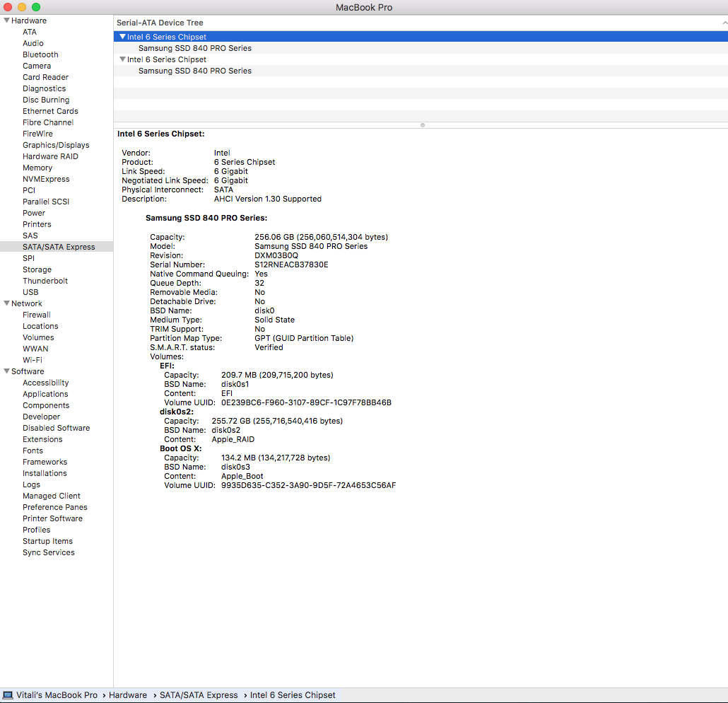Open Printers hardware section
728x703 pixels.
point(37,224)
